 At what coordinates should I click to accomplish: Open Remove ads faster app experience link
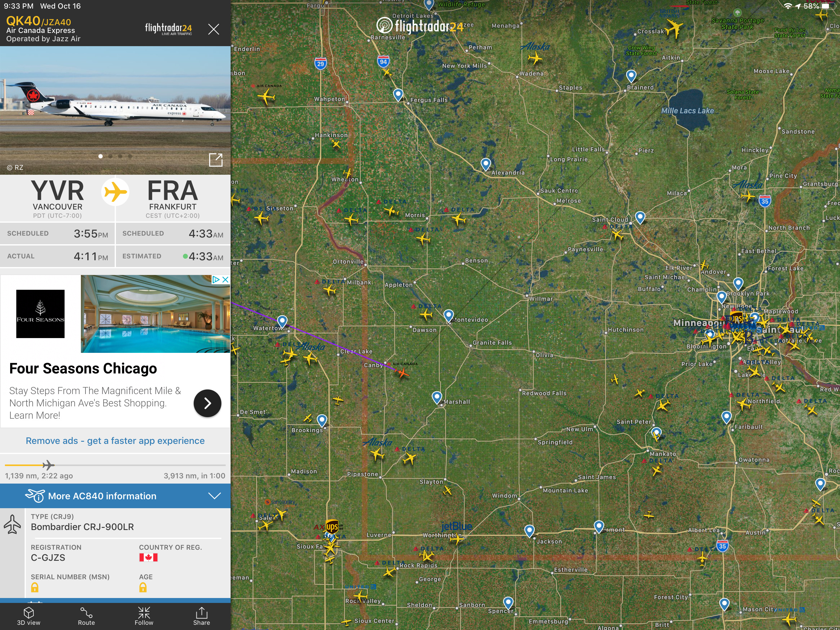115,441
